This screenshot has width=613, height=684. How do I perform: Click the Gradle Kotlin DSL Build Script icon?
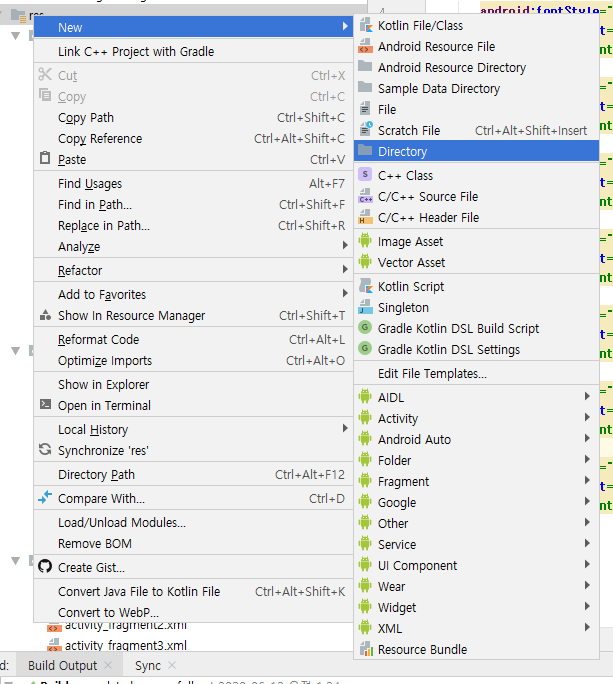365,328
